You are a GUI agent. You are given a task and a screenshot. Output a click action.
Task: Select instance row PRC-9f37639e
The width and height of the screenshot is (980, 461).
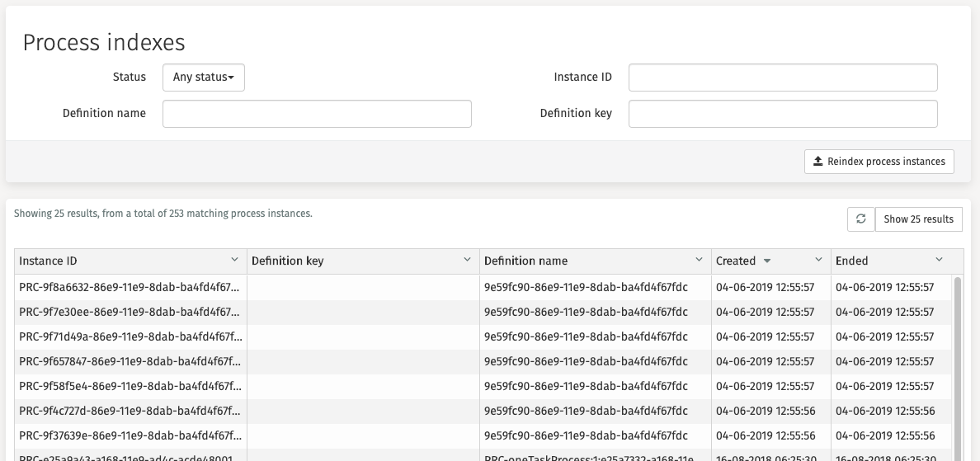coord(483,436)
